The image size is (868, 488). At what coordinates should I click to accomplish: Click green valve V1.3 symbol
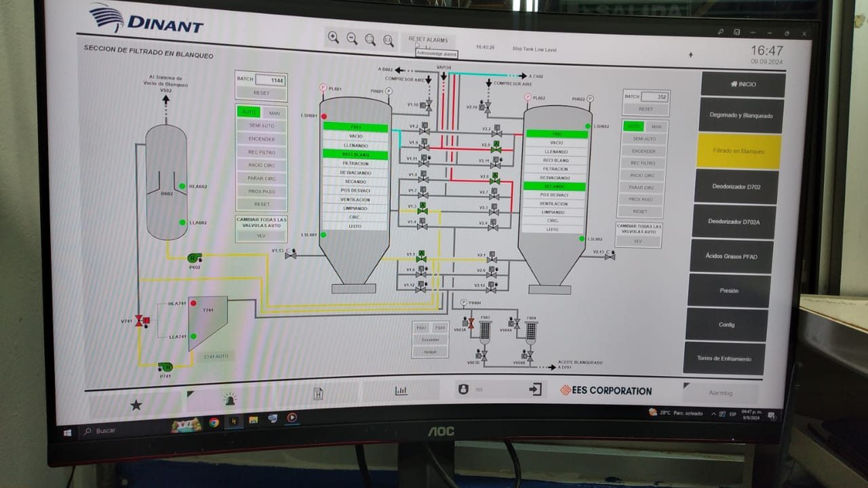(x=422, y=208)
